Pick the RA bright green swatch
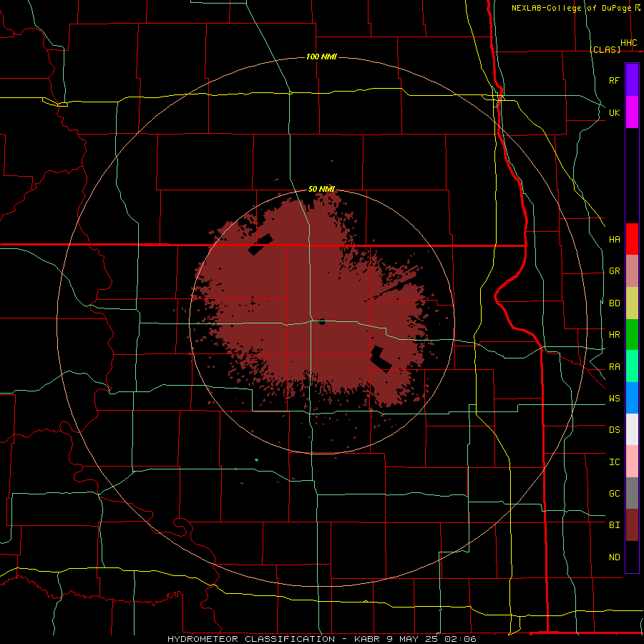 point(632,366)
